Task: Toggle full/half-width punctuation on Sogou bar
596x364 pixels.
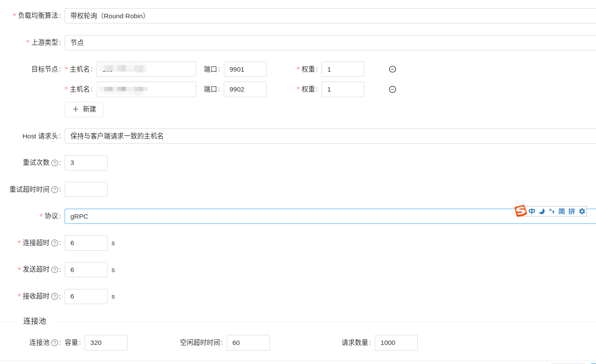Action: [551, 211]
